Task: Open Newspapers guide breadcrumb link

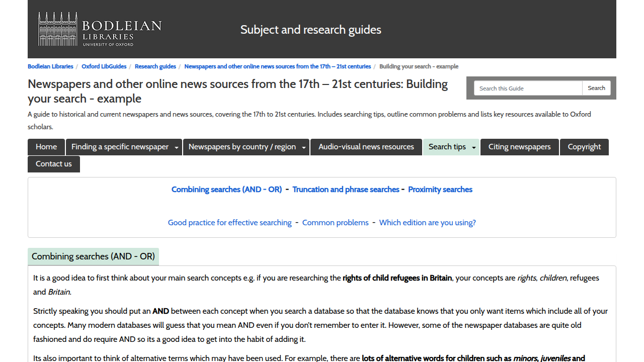Action: click(278, 66)
